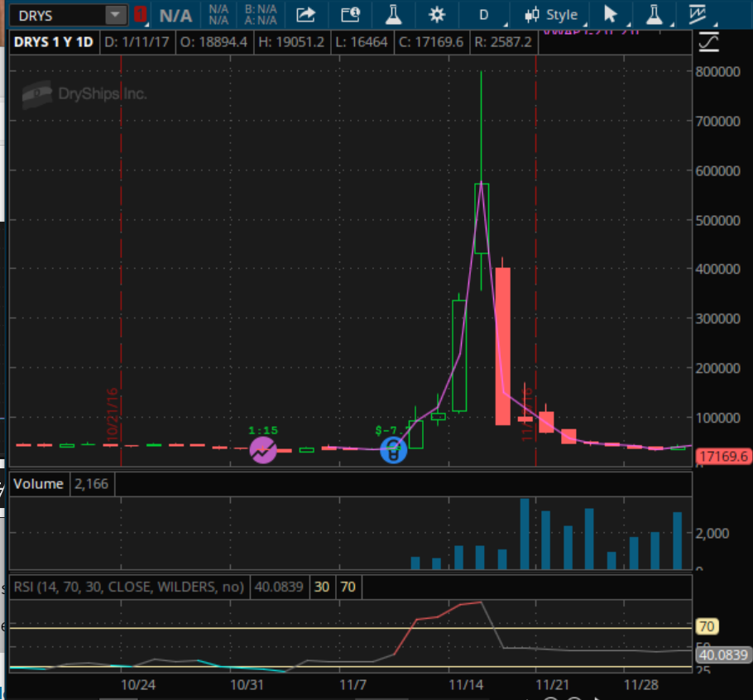Click the RSI study title label
Screen dimensions: 753x700
click(x=129, y=587)
